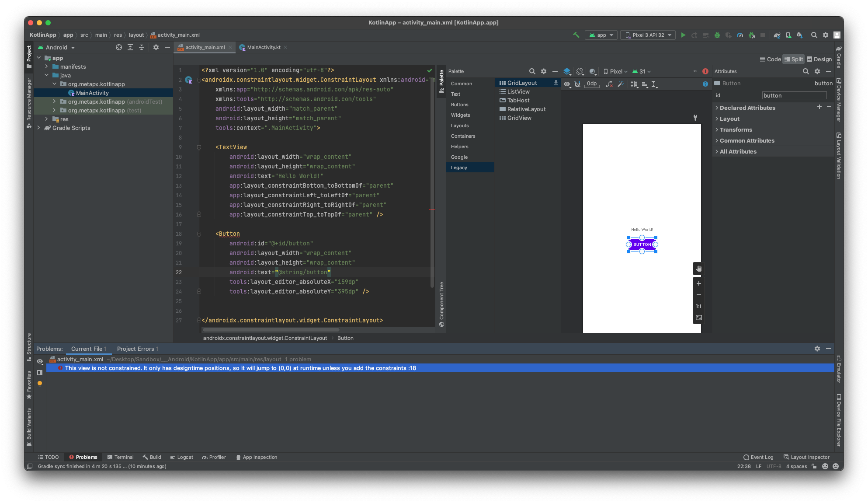Image resolution: width=868 pixels, height=503 pixels.
Task: Select the Buttons palette category
Action: point(459,105)
